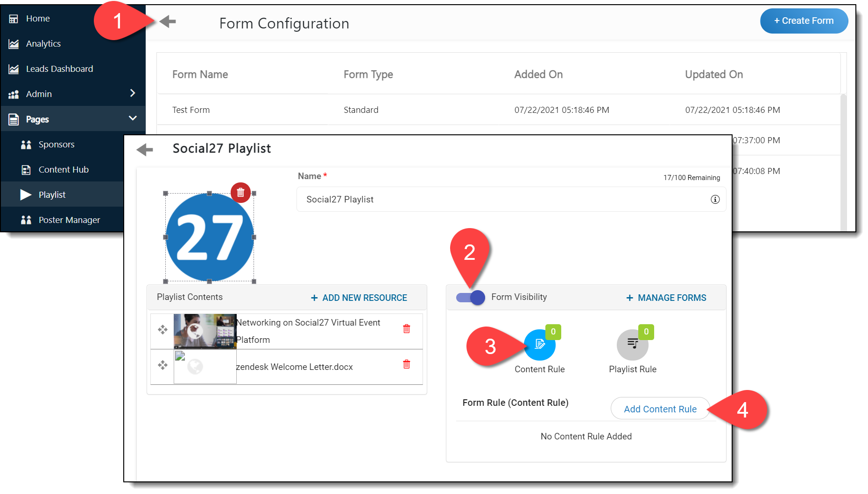Viewport: 868px width, 494px height.
Task: Click info icon in Name field
Action: 714,200
